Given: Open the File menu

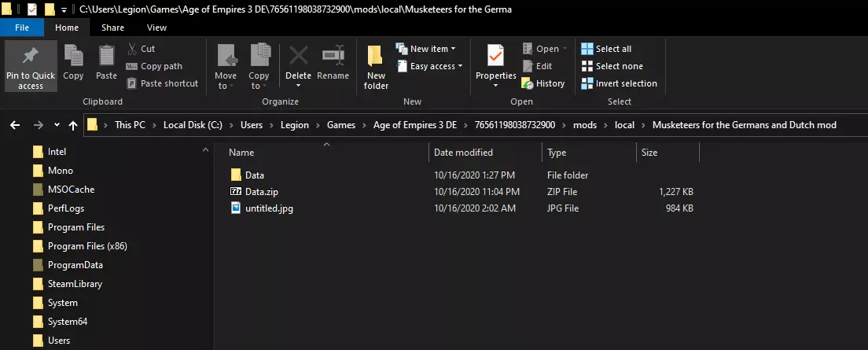Looking at the screenshot, I should coord(22,28).
